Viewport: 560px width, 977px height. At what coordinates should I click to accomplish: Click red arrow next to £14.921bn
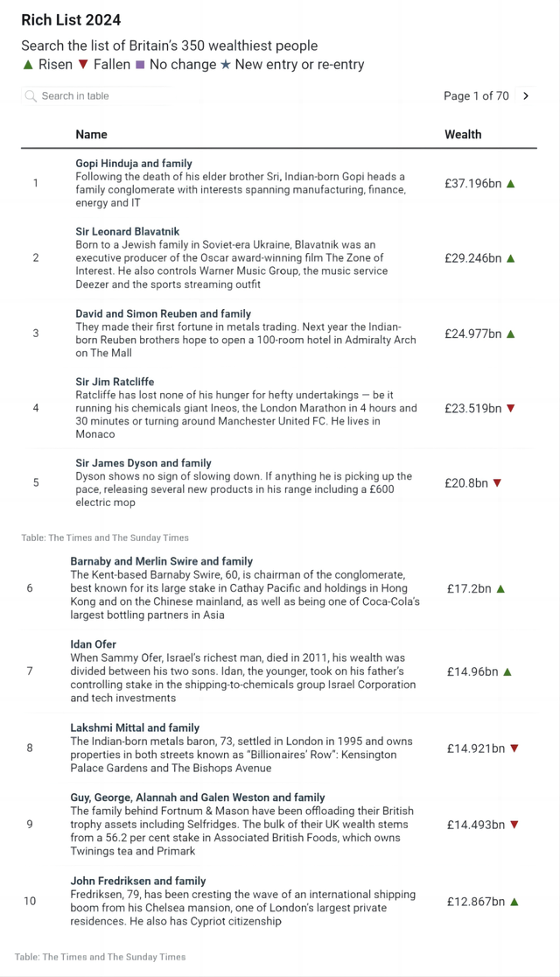coord(514,749)
